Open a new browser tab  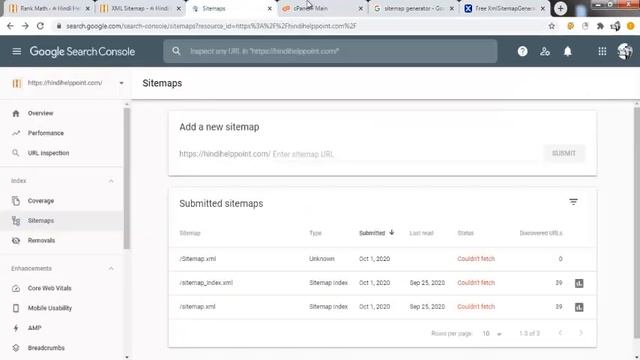[x=560, y=8]
